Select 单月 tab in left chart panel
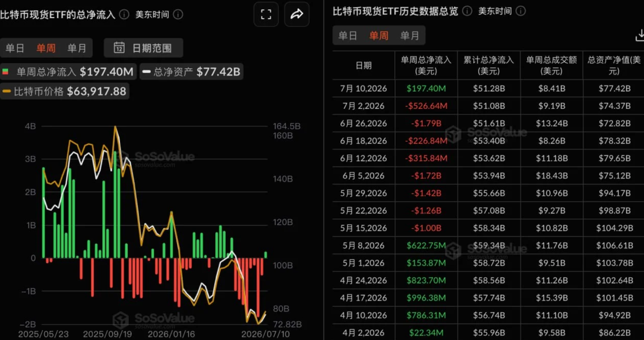644x340 pixels. [x=77, y=48]
